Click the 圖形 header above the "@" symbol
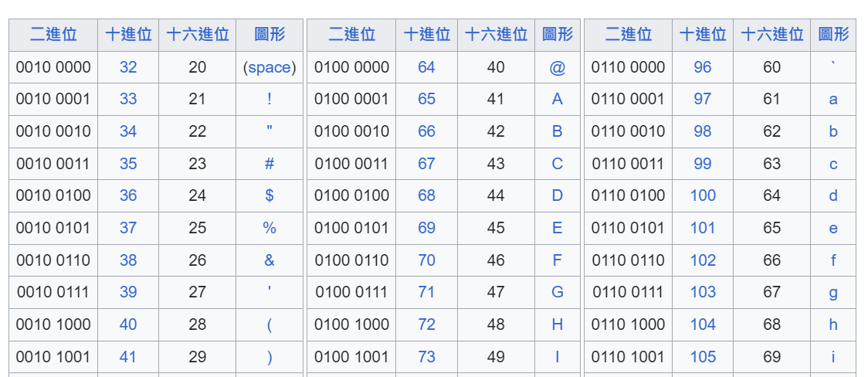 tap(558, 34)
